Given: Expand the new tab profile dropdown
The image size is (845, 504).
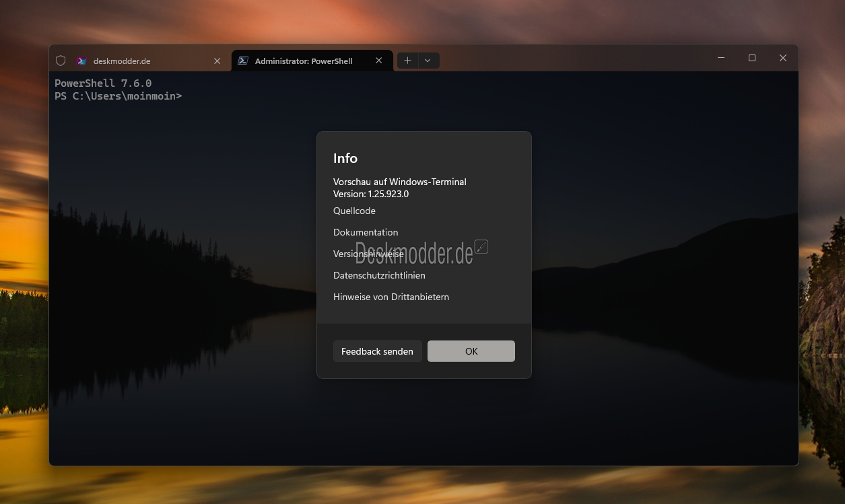Looking at the screenshot, I should pos(428,61).
